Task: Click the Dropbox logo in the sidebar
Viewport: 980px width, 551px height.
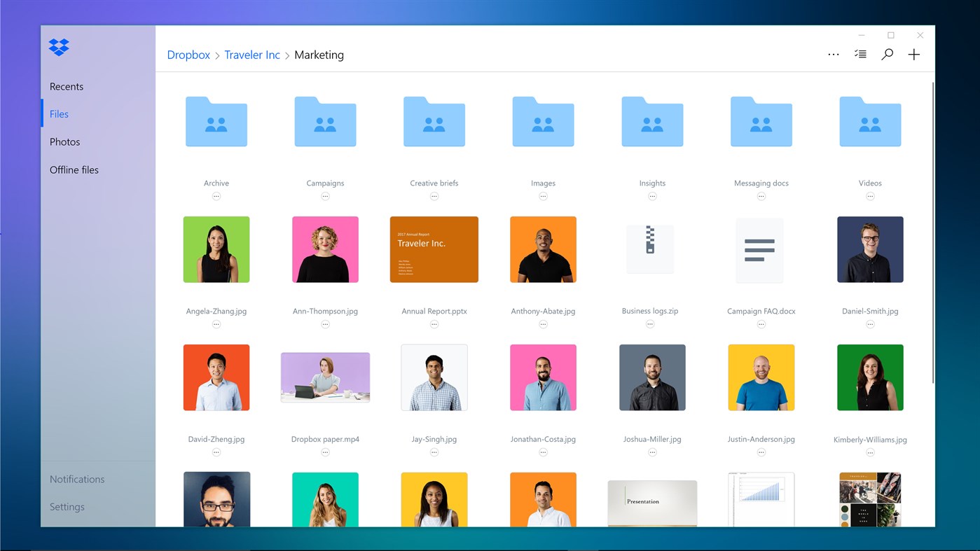Action: click(58, 47)
